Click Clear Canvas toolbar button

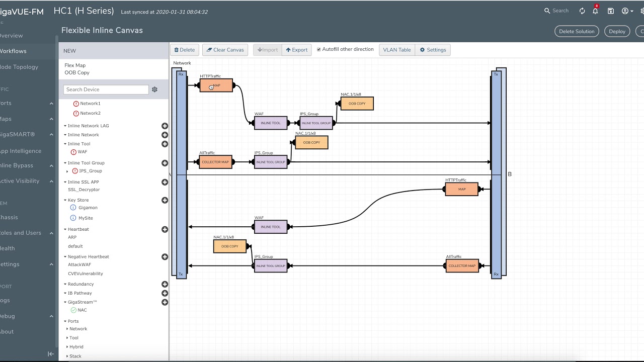coord(225,50)
